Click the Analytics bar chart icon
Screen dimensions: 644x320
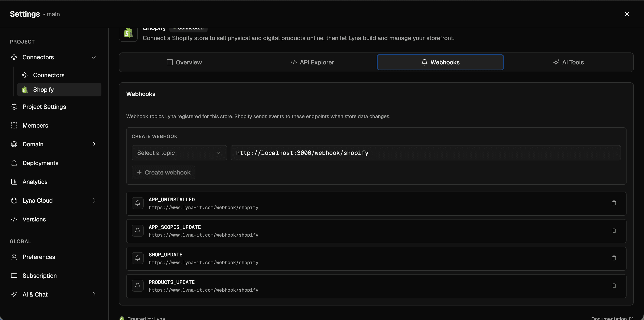[14, 182]
